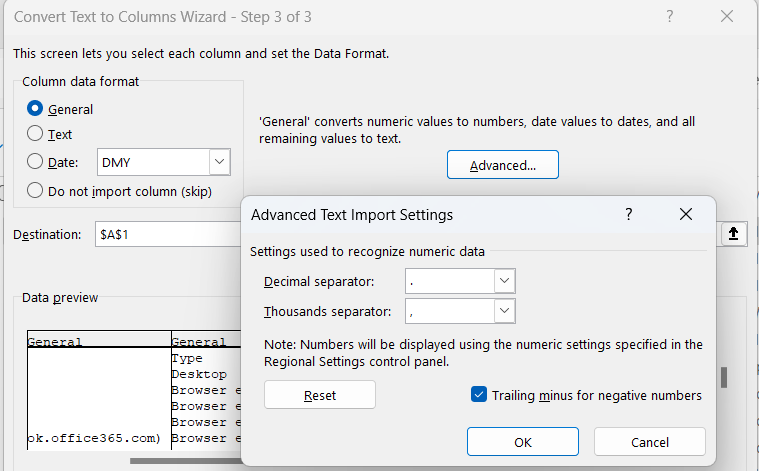Choose the Date column format option
Image resolution: width=759 pixels, height=471 pixels.
point(36,162)
